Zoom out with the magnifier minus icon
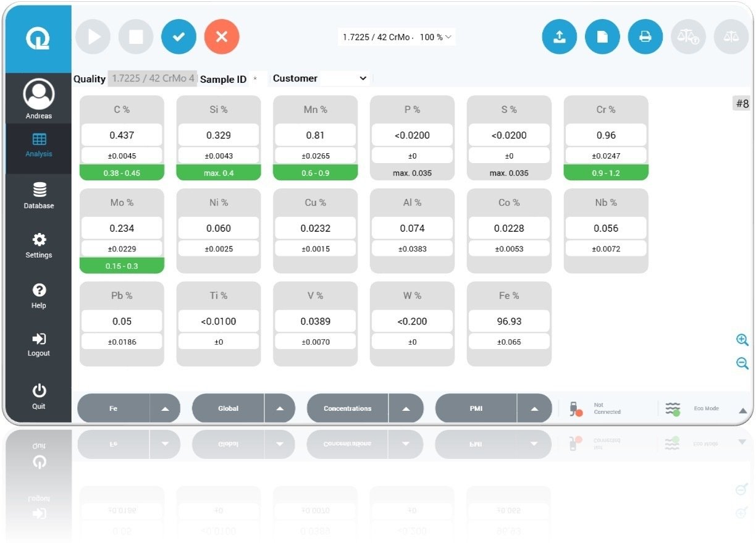 (742, 363)
